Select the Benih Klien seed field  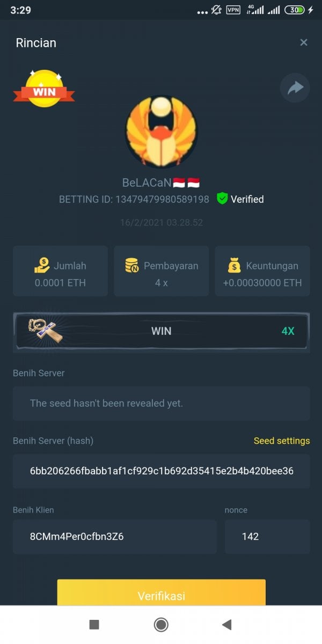click(115, 536)
